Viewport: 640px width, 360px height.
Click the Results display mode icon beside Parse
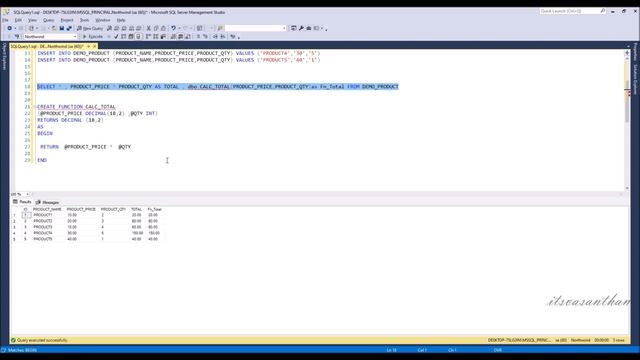click(x=124, y=37)
